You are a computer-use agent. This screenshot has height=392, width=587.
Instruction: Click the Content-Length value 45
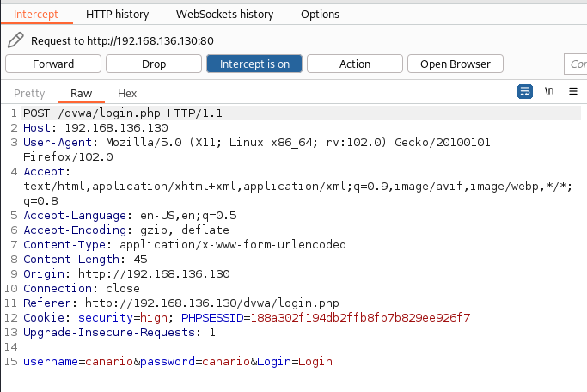tap(140, 259)
